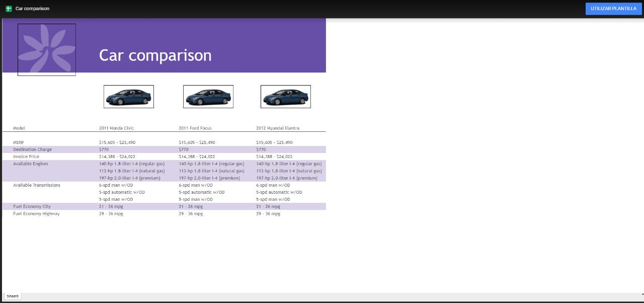Click the Model row label
The width and height of the screenshot is (644, 303).
tap(19, 128)
